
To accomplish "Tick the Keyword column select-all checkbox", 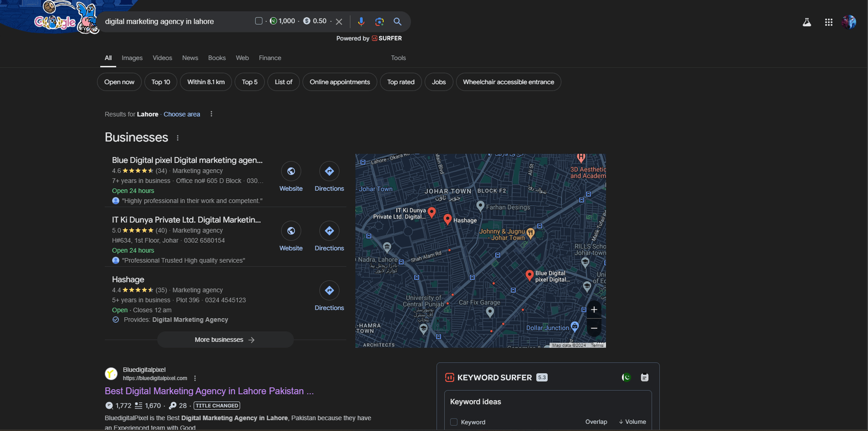I will (454, 422).
